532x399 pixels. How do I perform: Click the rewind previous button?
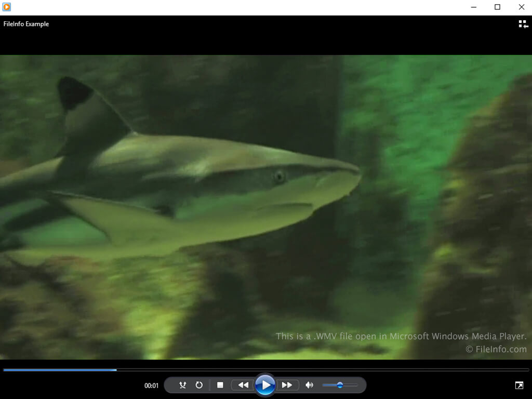[x=243, y=385]
